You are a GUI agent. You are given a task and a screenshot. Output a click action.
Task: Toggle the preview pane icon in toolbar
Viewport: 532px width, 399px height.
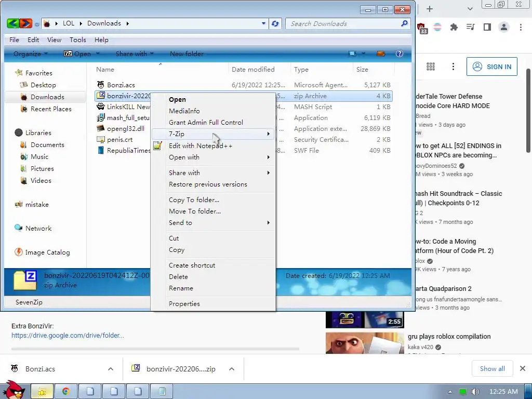381,54
